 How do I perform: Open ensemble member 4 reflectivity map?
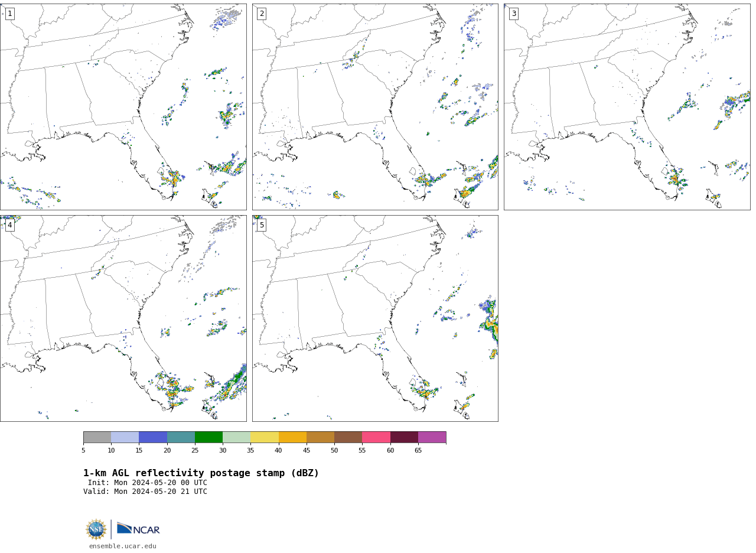tap(123, 318)
